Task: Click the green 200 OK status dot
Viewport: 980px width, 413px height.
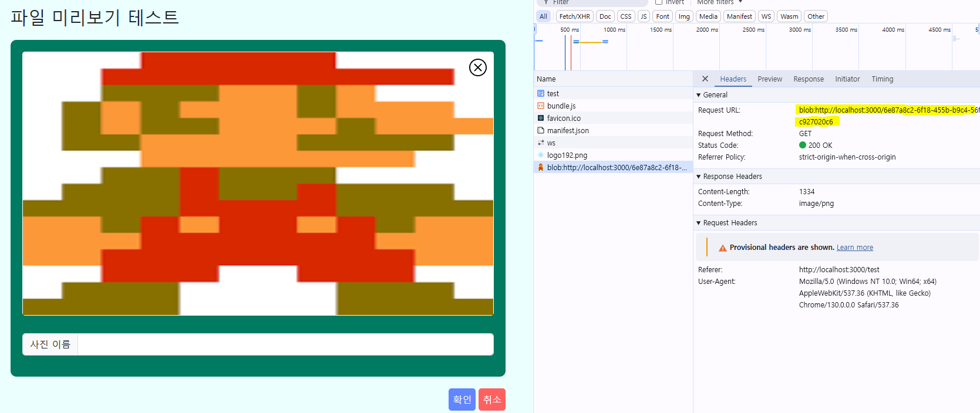Action: click(803, 145)
